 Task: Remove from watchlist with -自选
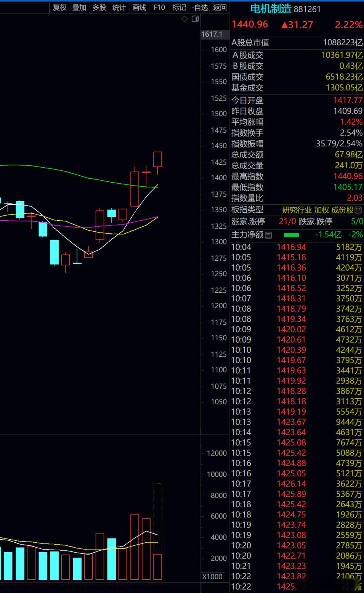[x=200, y=7]
